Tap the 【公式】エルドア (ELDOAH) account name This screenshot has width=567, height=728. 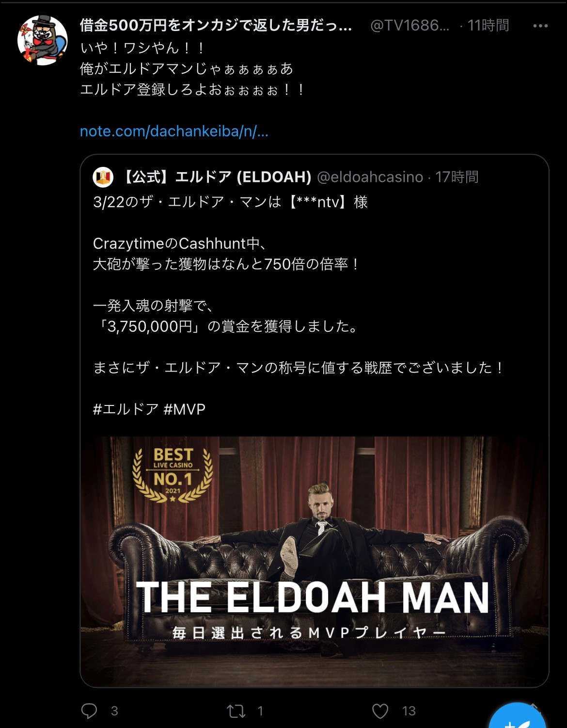tap(216, 177)
